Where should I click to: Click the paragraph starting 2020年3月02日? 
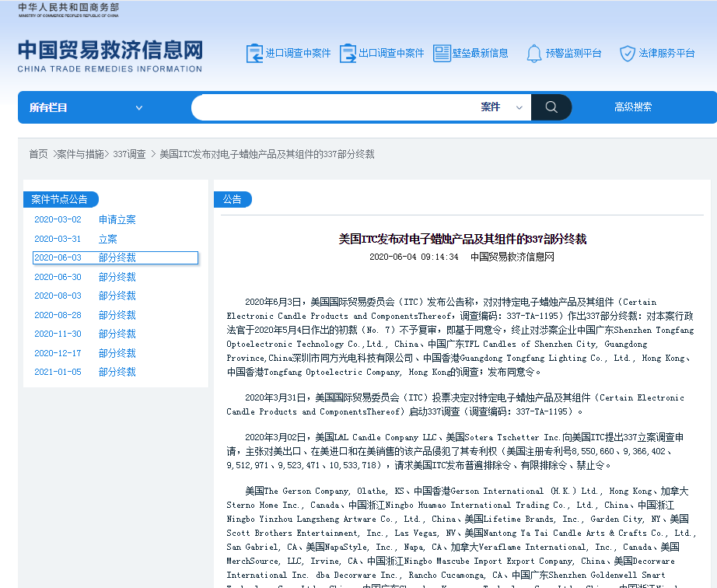click(x=455, y=451)
